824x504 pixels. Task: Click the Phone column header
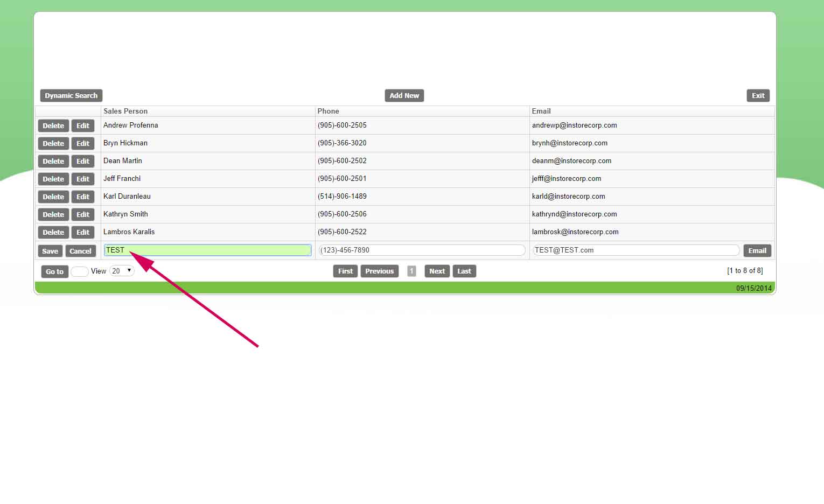click(329, 111)
